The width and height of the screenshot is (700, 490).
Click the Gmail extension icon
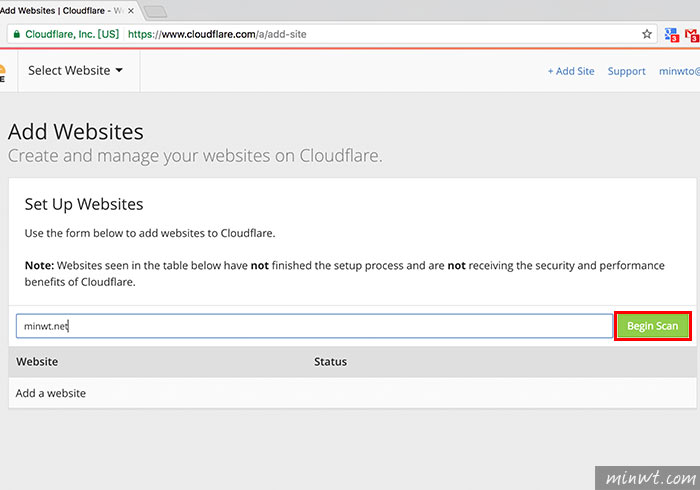click(x=692, y=35)
